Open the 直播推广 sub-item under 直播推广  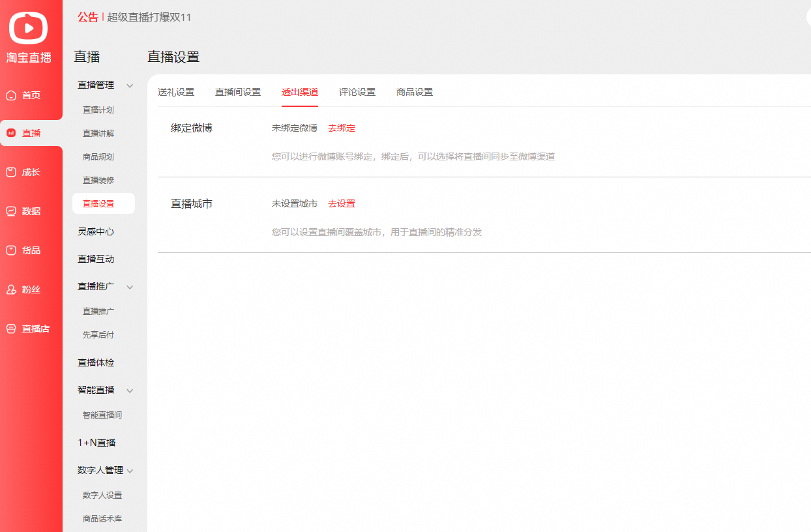pyautogui.click(x=98, y=312)
